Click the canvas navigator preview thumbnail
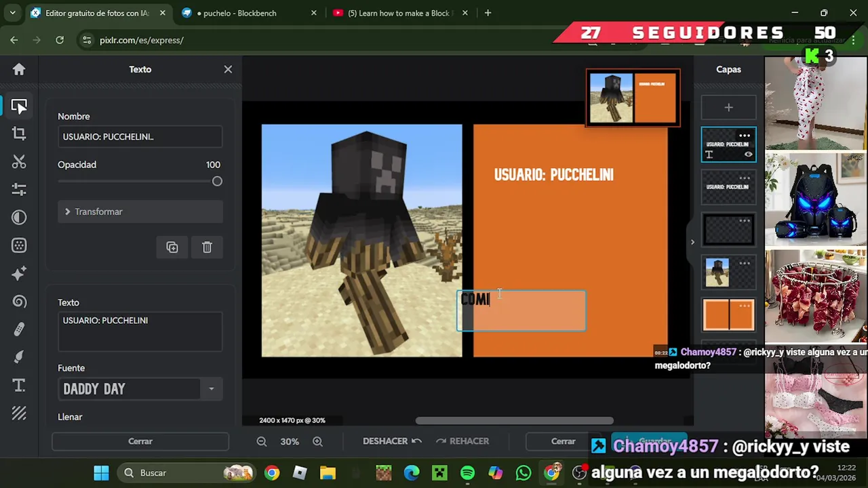Screen dimensions: 868x488 point(633,98)
